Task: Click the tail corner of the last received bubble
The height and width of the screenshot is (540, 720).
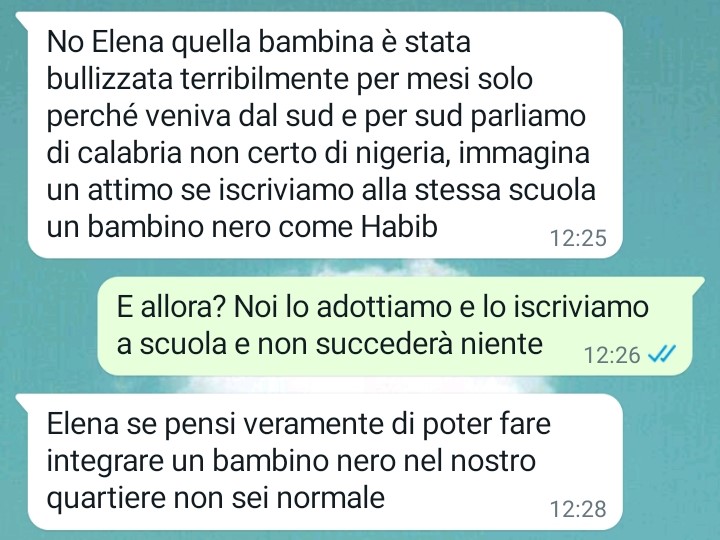Action: coord(22,400)
